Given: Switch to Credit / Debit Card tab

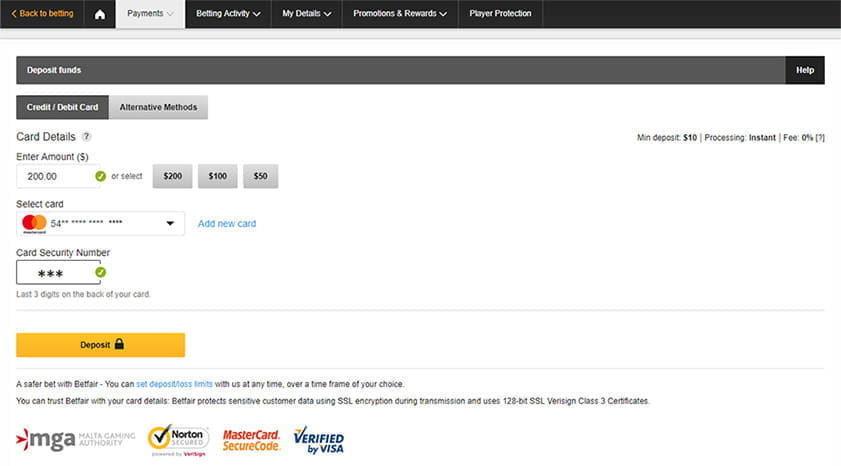Looking at the screenshot, I should pyautogui.click(x=62, y=107).
